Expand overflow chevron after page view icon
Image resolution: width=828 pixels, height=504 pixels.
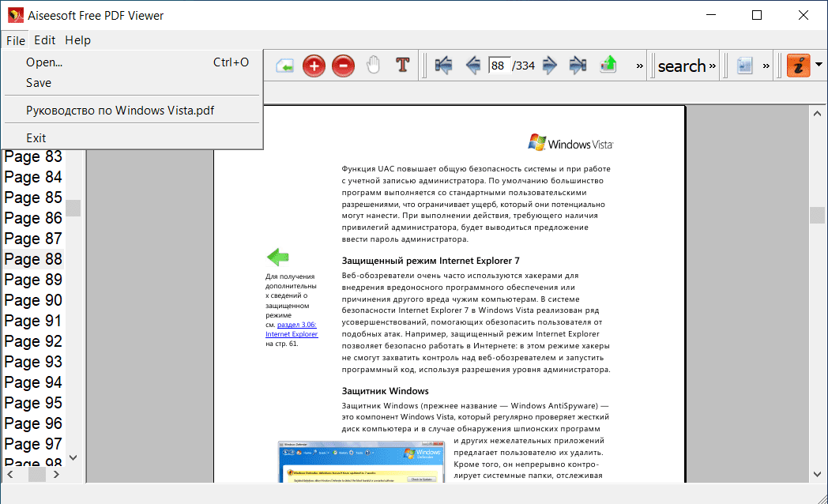point(766,66)
